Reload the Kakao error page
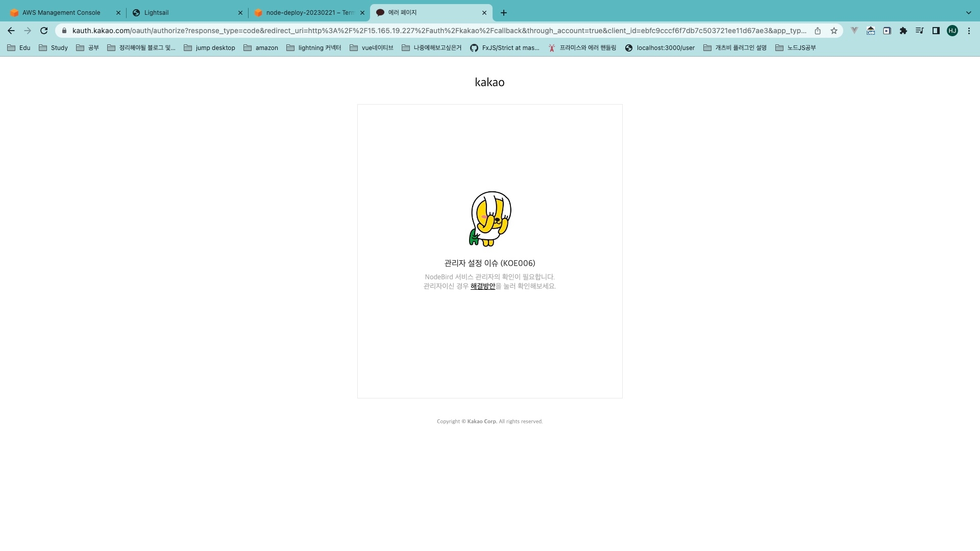Viewport: 980px width, 551px height. click(x=44, y=31)
